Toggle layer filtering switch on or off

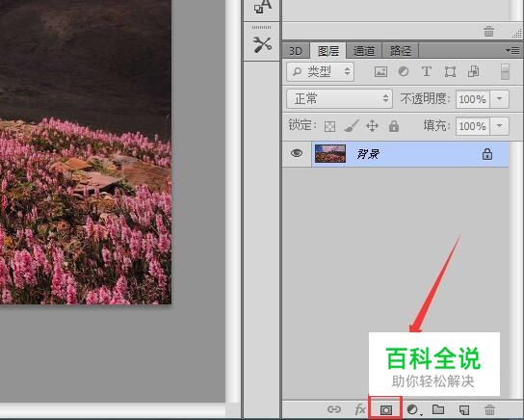click(x=505, y=71)
